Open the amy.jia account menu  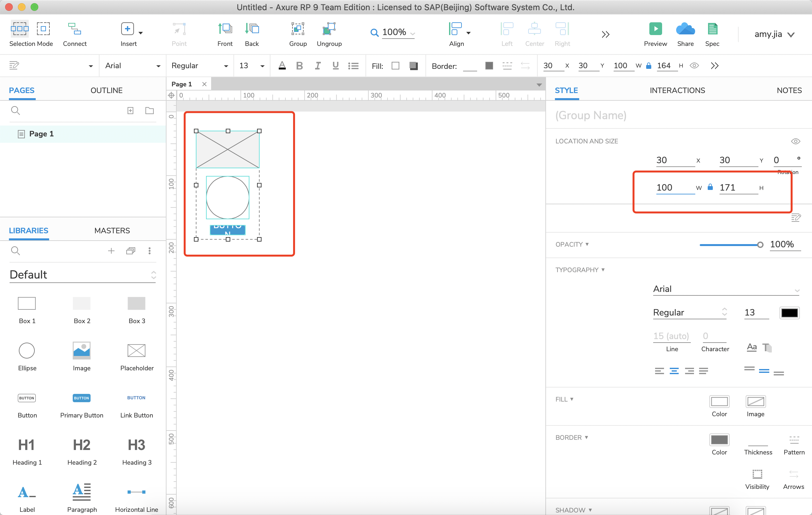(x=774, y=34)
